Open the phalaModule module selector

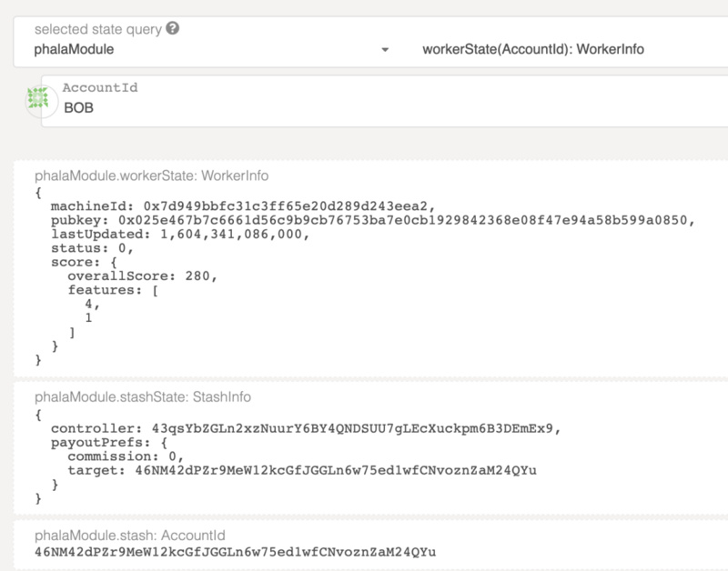coord(211,49)
